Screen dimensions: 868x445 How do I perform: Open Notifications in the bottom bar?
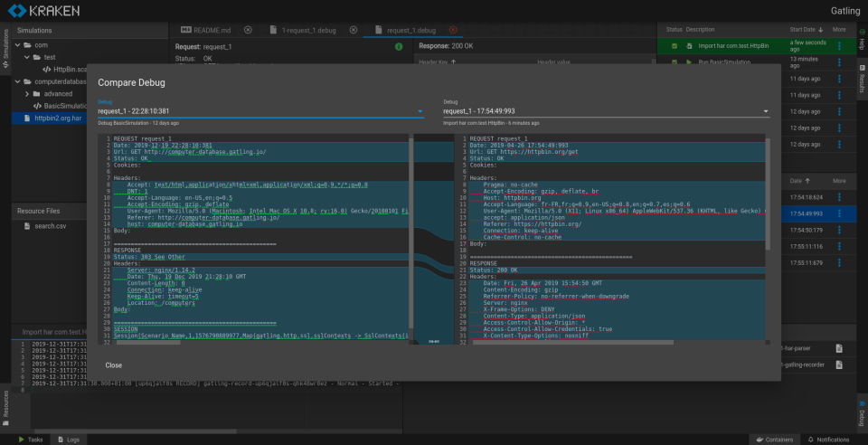coord(828,439)
